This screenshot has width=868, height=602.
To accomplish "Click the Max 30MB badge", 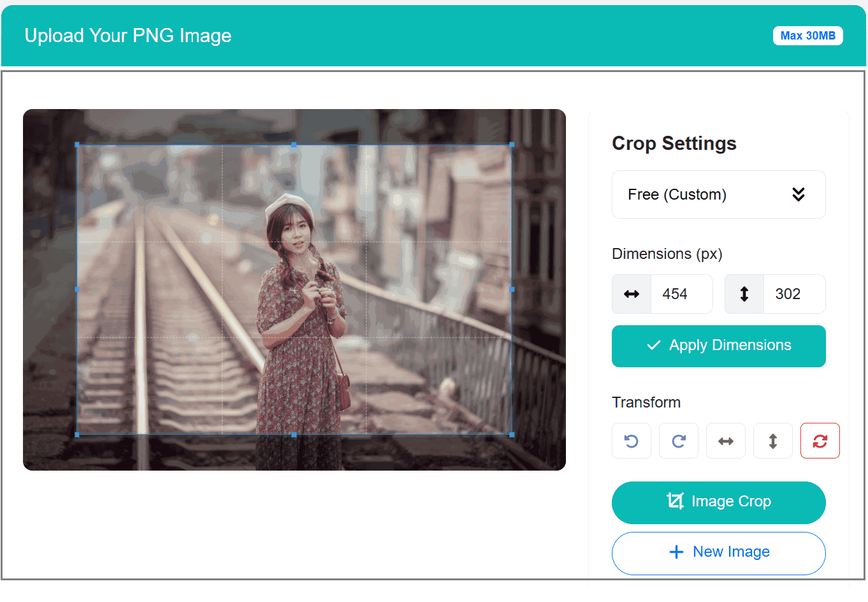I will coord(807,36).
